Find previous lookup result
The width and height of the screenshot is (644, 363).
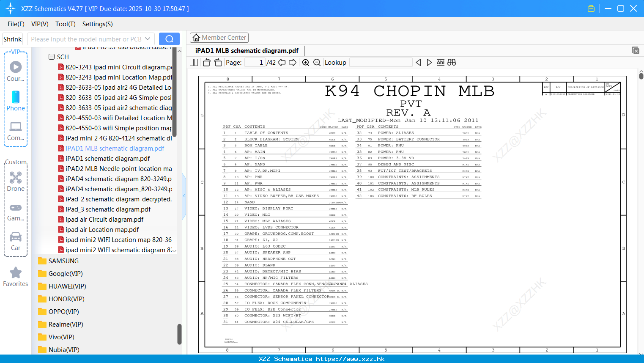click(418, 63)
